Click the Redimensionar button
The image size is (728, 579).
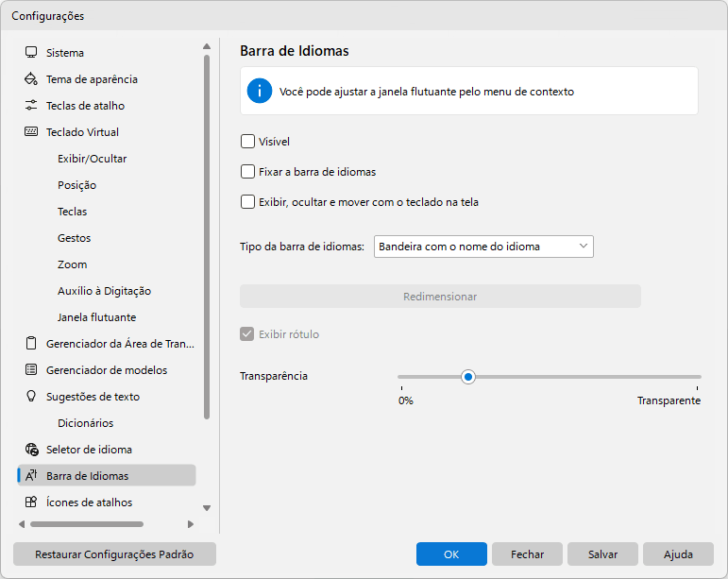click(x=440, y=297)
